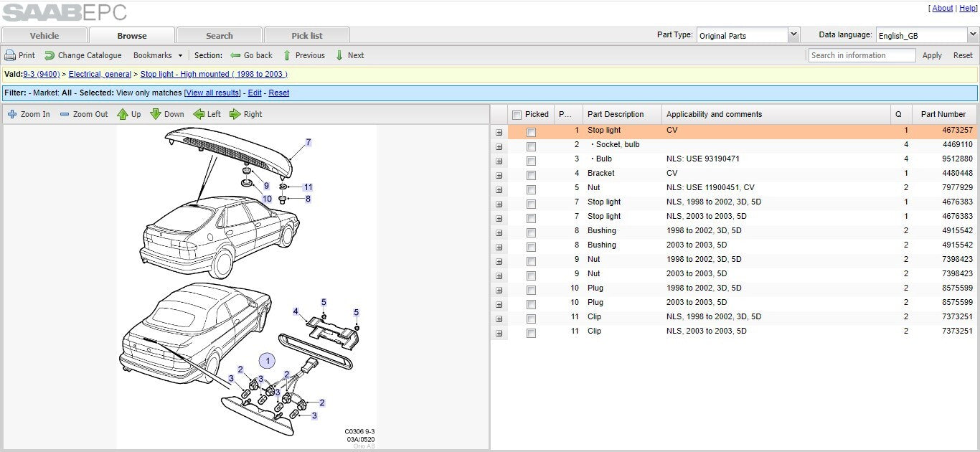Check Picked box for Bracket row
The height and width of the screenshot is (452, 980).
(x=531, y=175)
